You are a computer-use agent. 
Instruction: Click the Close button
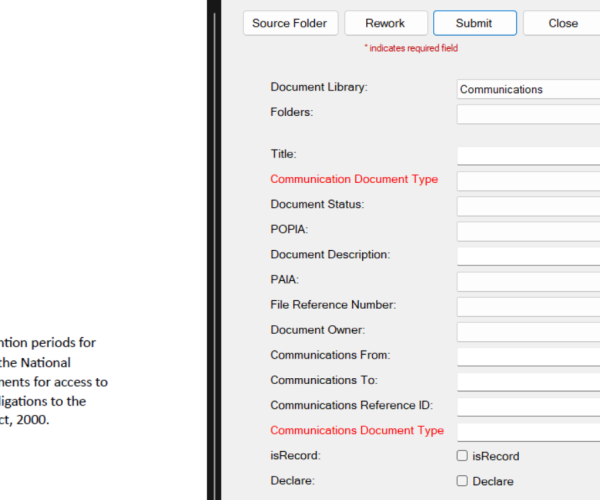tap(561, 23)
